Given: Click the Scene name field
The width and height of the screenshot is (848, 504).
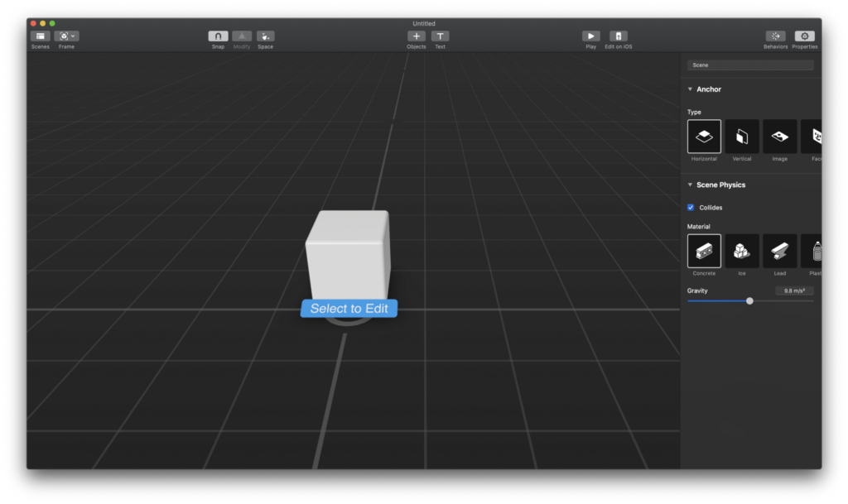Looking at the screenshot, I should (x=750, y=65).
